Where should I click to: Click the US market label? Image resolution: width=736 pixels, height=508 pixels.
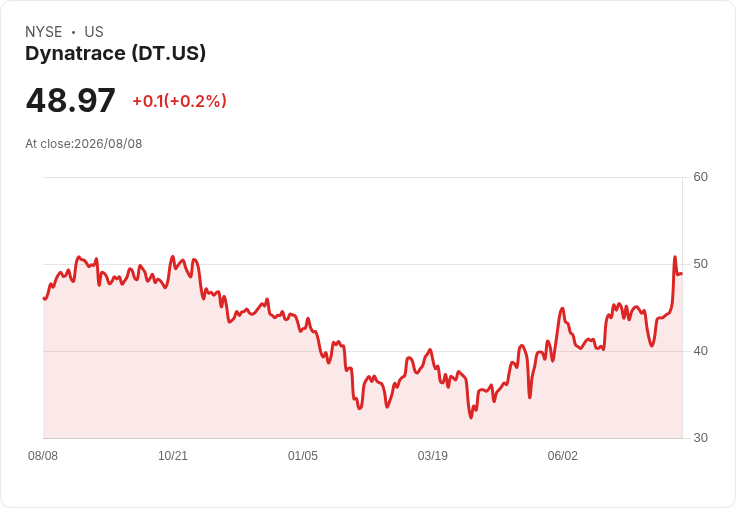[x=94, y=31]
